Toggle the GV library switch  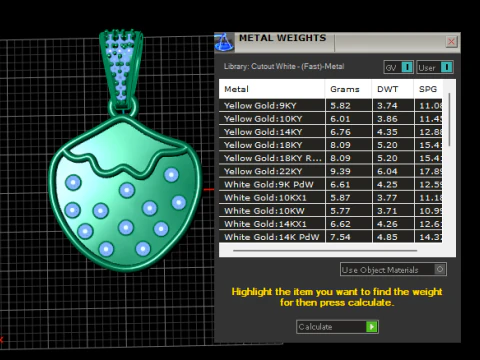(x=399, y=67)
